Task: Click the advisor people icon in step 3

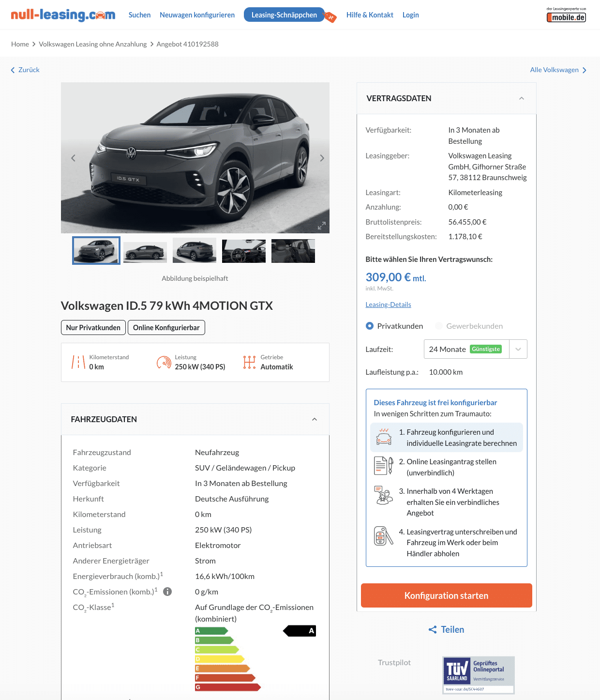Action: point(384,495)
